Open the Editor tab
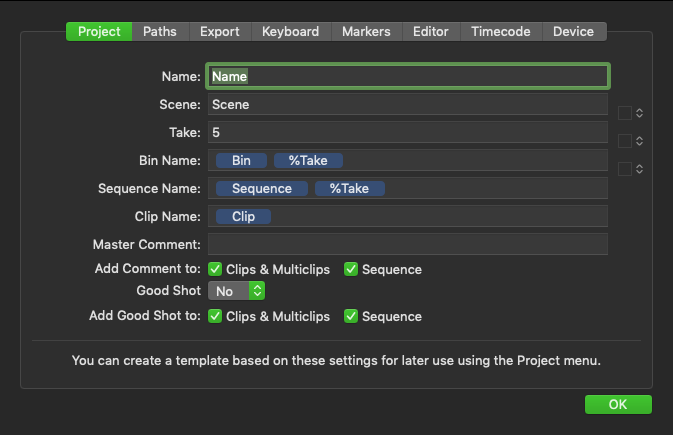673x435 pixels. click(x=431, y=31)
